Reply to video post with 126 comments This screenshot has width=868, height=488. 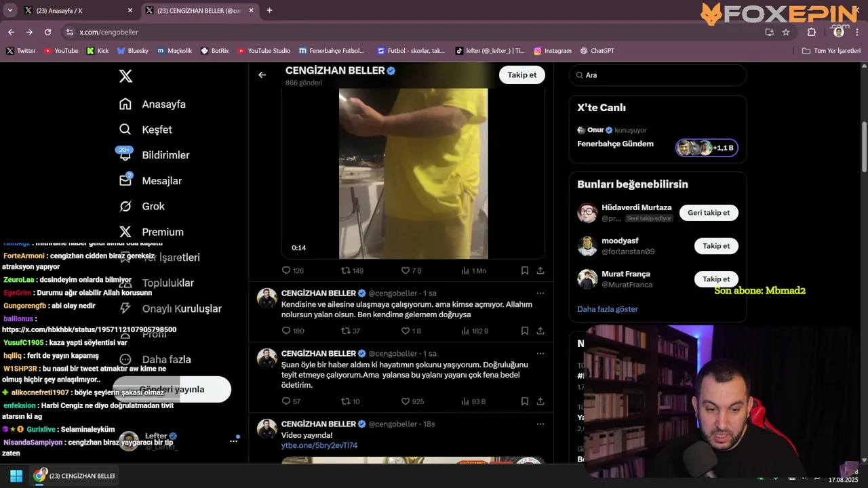pos(292,270)
